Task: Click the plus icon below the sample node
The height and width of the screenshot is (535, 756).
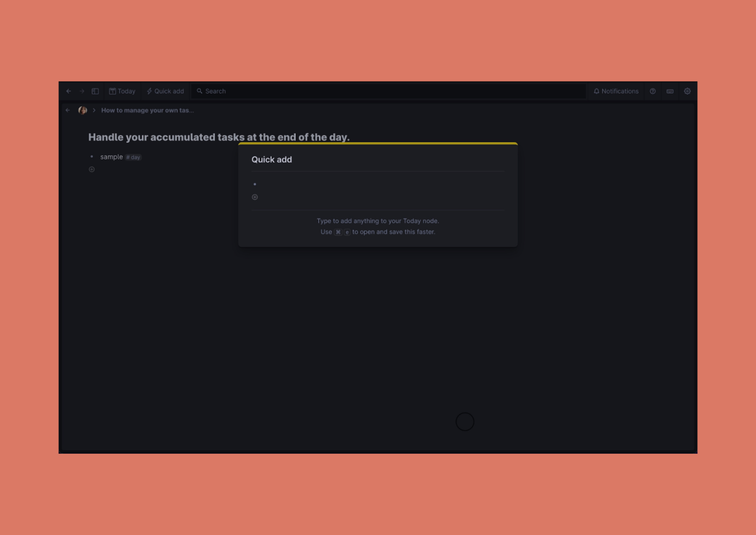Action: [92, 169]
